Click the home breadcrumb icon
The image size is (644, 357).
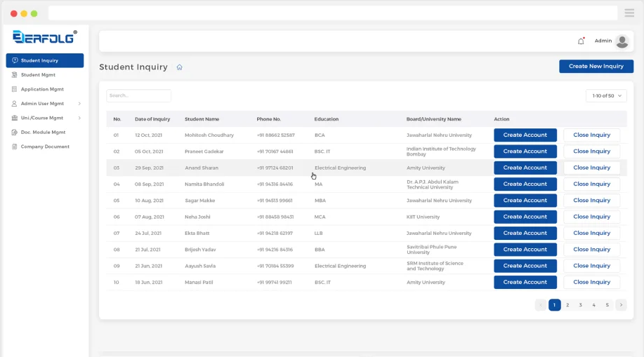(180, 67)
